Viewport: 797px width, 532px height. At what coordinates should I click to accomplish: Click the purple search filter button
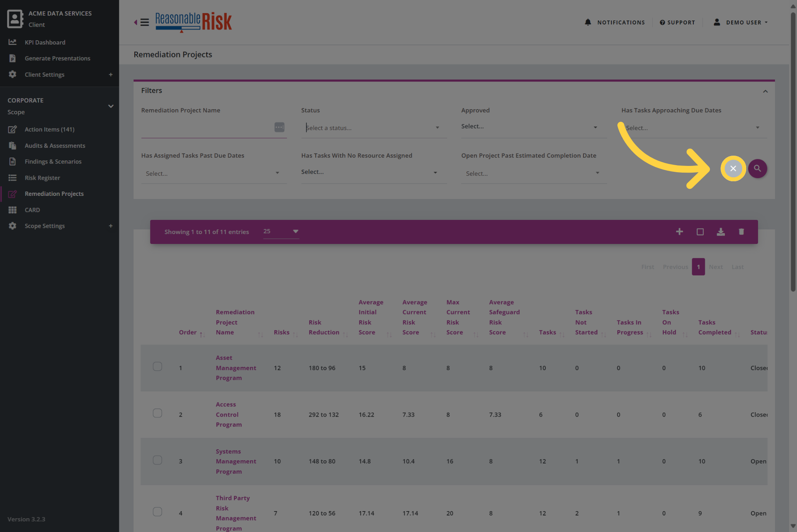[757, 169]
